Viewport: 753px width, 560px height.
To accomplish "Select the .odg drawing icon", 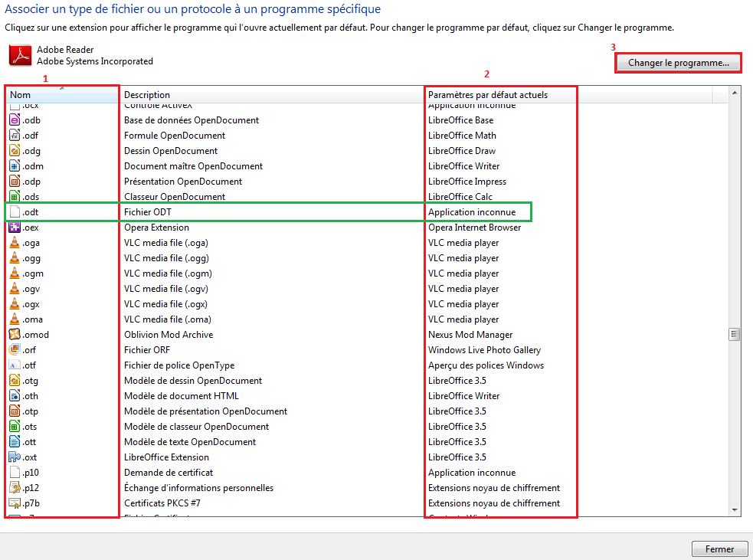I will tap(15, 151).
